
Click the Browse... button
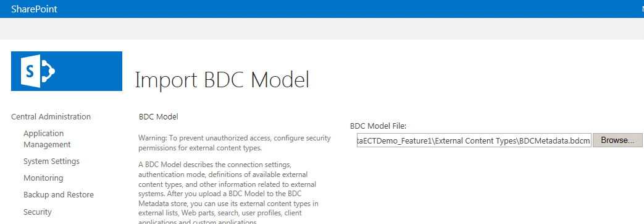click(x=617, y=140)
